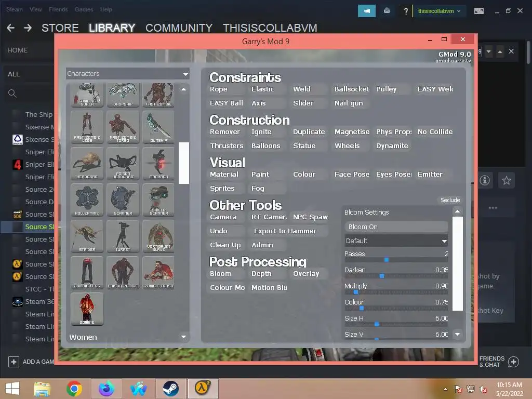Open Steam announcements megaphone icon
The image size is (532, 399).
(x=367, y=11)
